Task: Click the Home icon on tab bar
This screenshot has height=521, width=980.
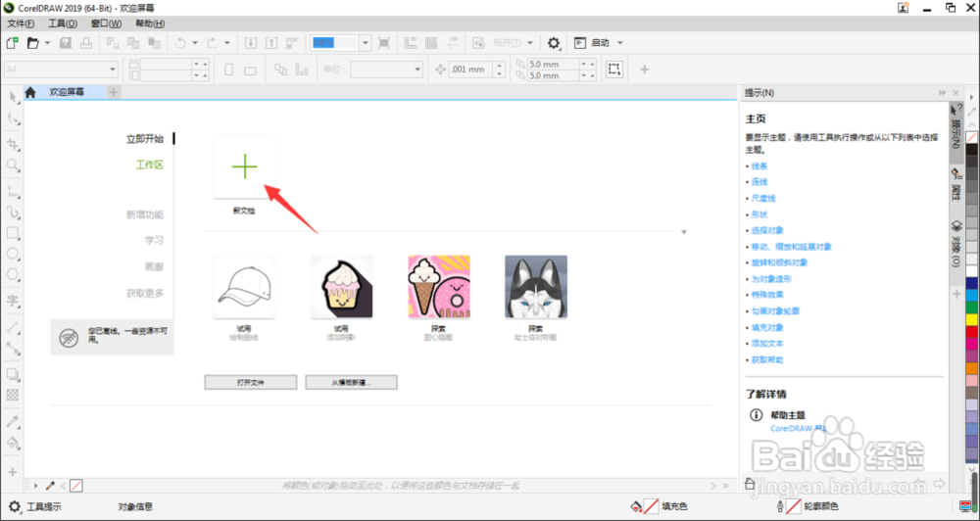Action: pyautogui.click(x=30, y=92)
